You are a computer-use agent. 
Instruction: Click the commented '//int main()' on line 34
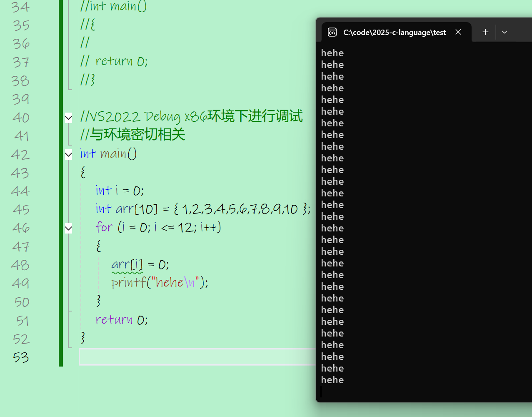(x=113, y=7)
